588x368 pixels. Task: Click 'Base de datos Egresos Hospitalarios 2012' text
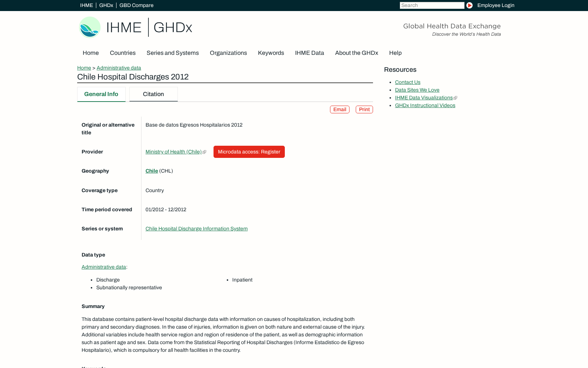click(x=194, y=125)
